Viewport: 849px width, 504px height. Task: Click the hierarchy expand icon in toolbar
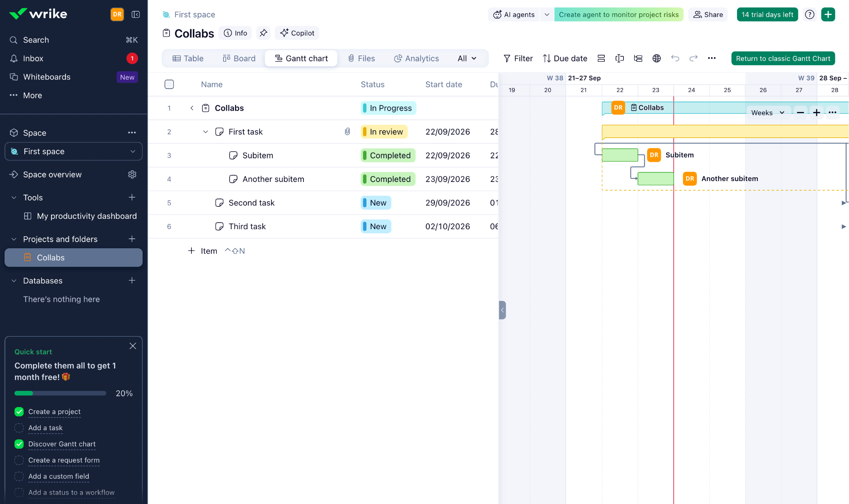click(638, 58)
